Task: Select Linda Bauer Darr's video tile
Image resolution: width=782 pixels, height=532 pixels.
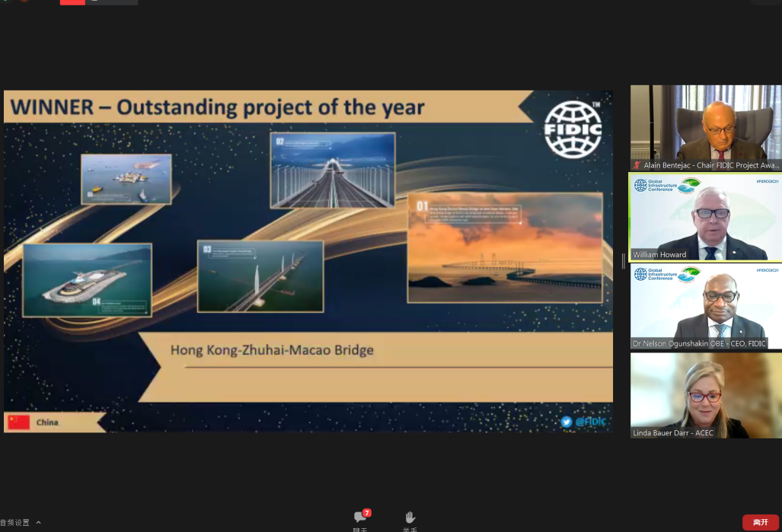Action: 706,396
